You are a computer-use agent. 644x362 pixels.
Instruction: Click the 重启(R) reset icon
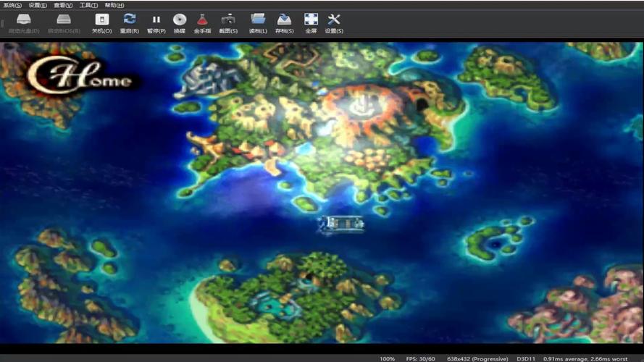130,19
